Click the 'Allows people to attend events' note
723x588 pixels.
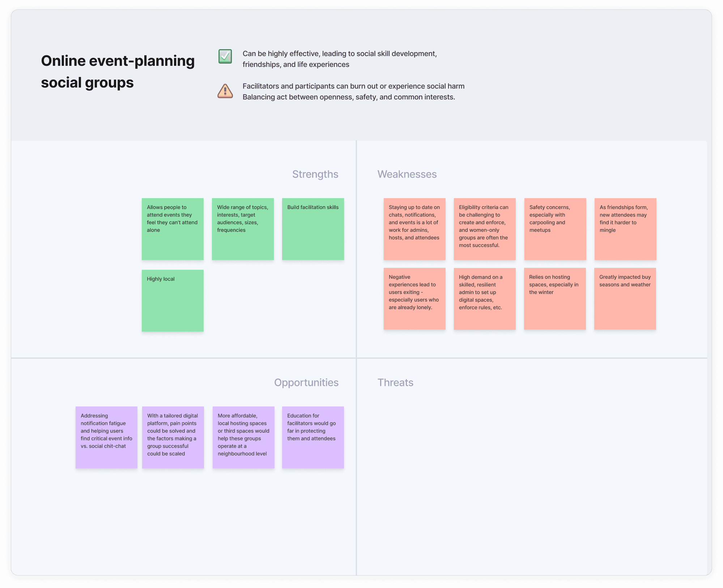coord(173,229)
